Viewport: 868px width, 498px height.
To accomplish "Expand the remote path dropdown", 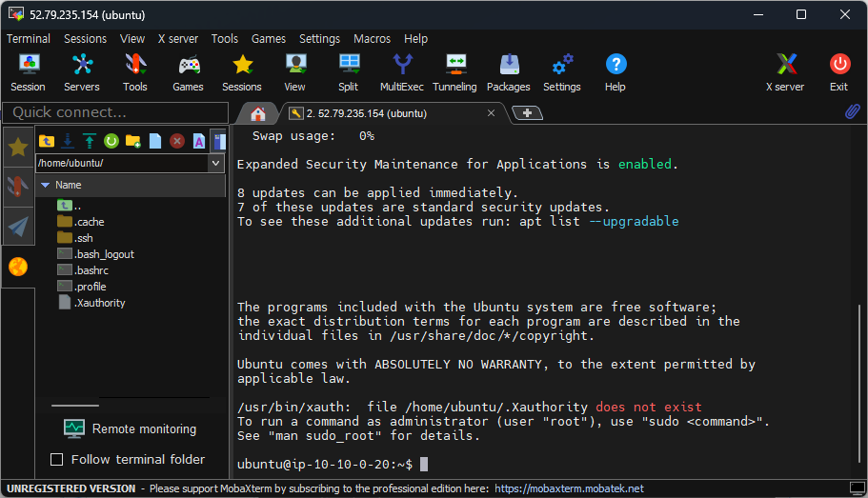I will [x=216, y=163].
